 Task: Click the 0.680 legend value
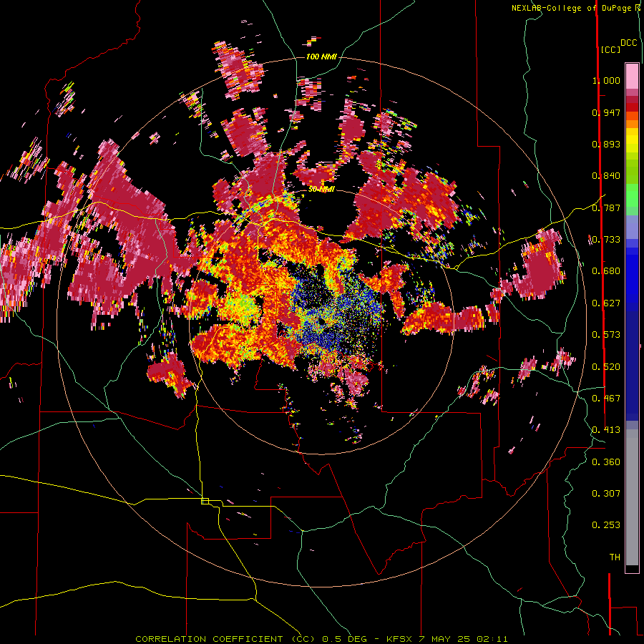click(606, 271)
